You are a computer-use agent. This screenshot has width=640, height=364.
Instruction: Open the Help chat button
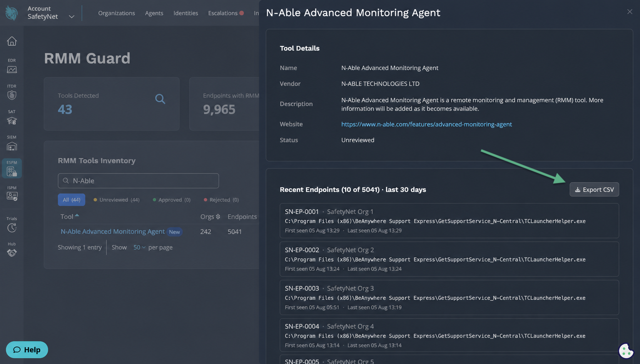(x=27, y=350)
